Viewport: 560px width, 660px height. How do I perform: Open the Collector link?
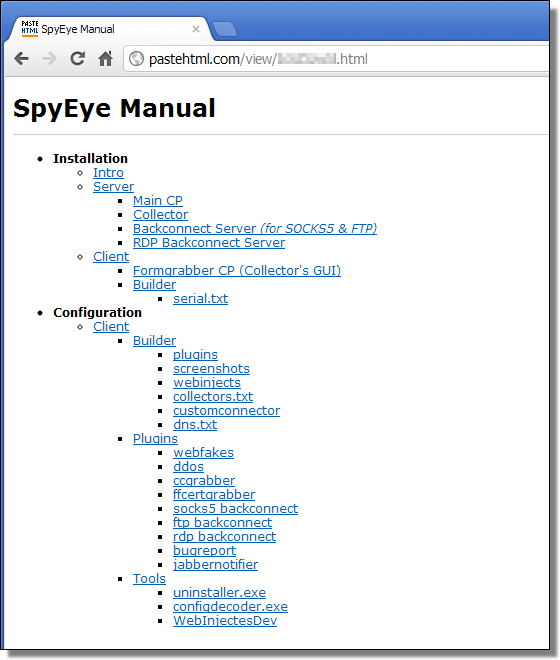160,214
